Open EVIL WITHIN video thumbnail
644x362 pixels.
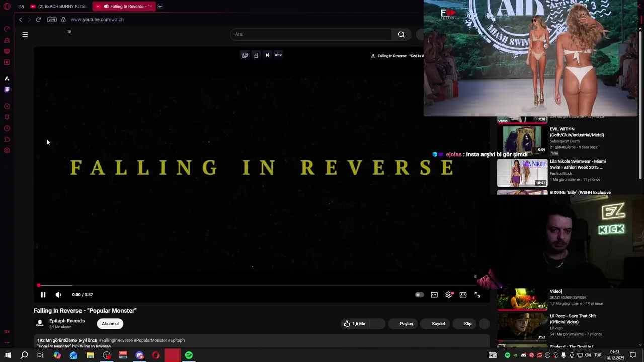522,139
